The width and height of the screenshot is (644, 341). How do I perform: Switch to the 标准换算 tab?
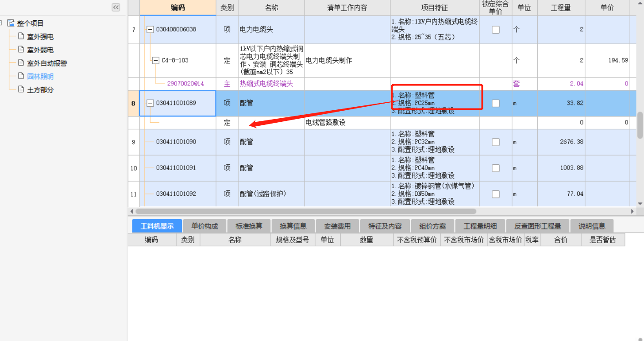pyautogui.click(x=249, y=226)
